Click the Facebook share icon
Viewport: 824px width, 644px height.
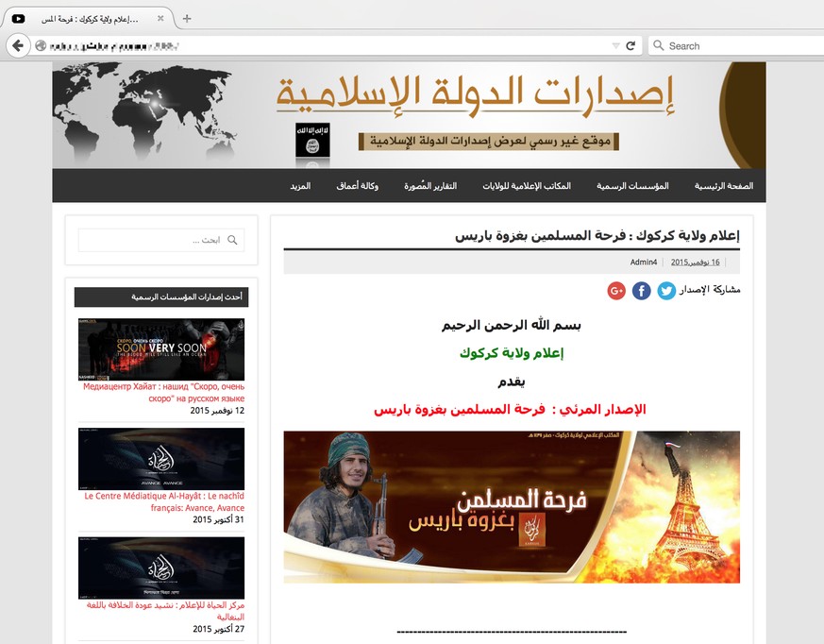tap(641, 291)
